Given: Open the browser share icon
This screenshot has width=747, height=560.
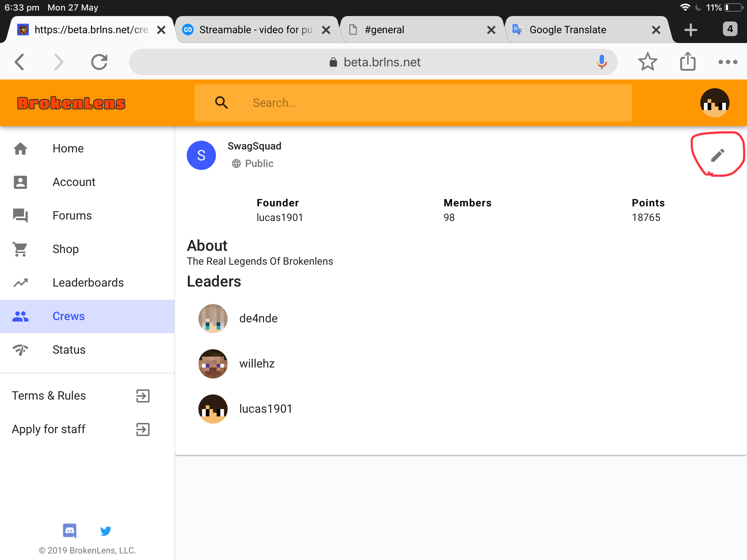Looking at the screenshot, I should pyautogui.click(x=688, y=61).
